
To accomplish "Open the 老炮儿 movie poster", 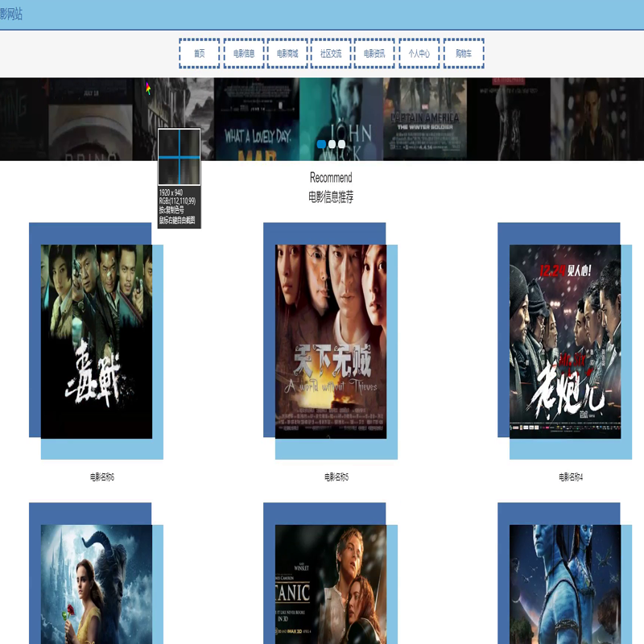I will coord(565,341).
